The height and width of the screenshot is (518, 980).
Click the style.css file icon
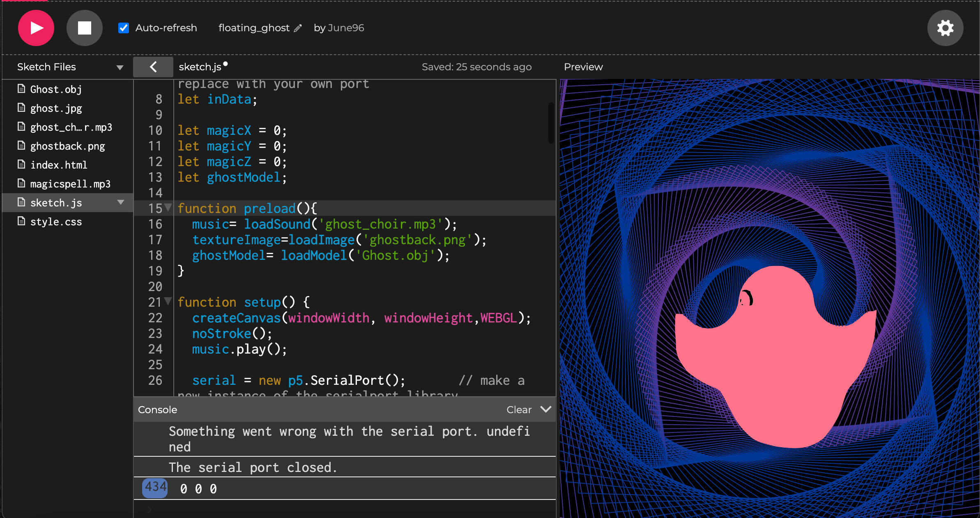tap(21, 221)
